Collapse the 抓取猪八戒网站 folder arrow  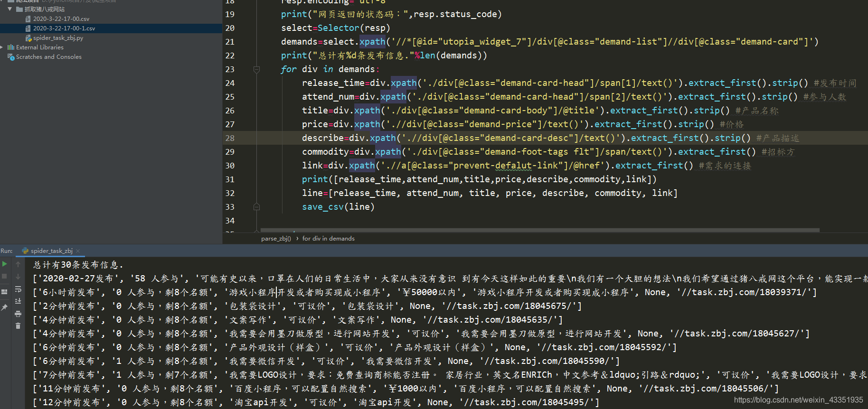[9, 9]
